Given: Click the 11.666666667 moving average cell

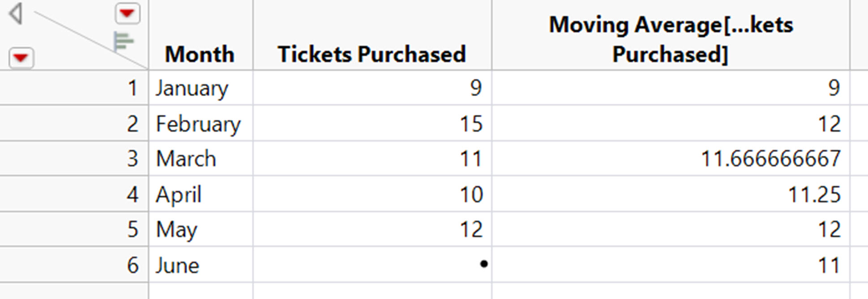Looking at the screenshot, I should 671,159.
